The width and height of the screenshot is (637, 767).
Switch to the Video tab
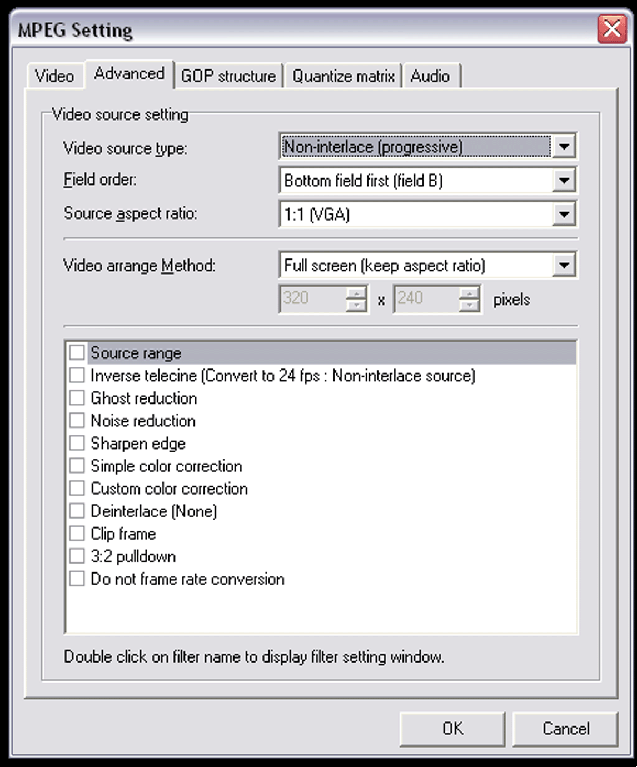[x=54, y=76]
